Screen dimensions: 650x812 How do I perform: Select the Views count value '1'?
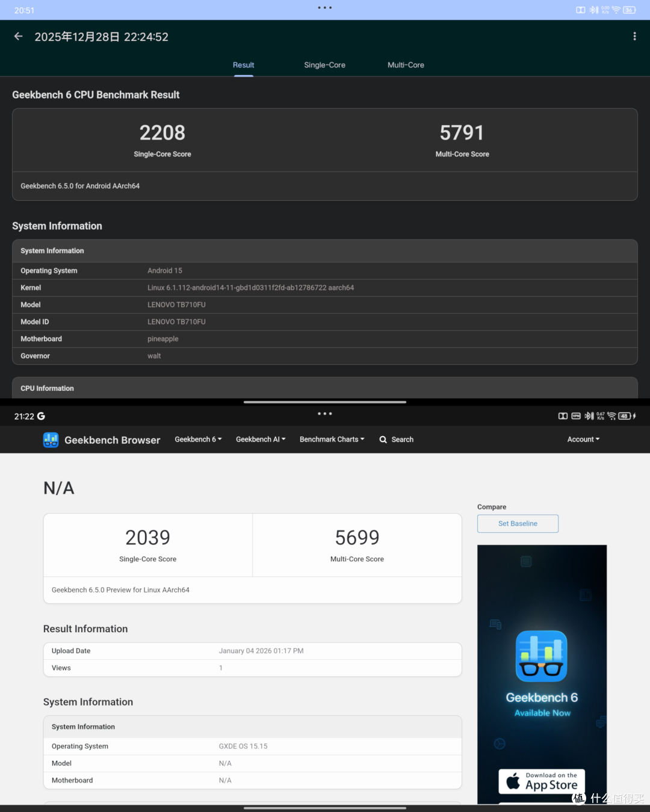click(x=221, y=668)
